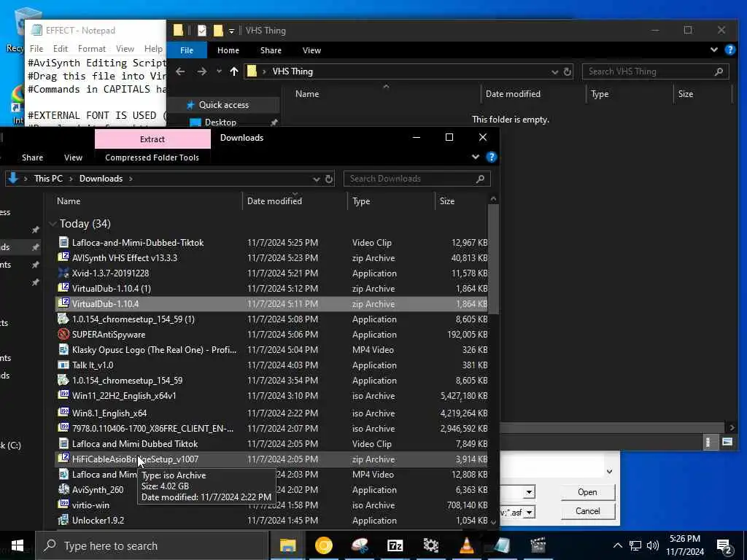This screenshot has width=747, height=560.
Task: Select Desktop in VHS Thing sidebar
Action: (220, 122)
